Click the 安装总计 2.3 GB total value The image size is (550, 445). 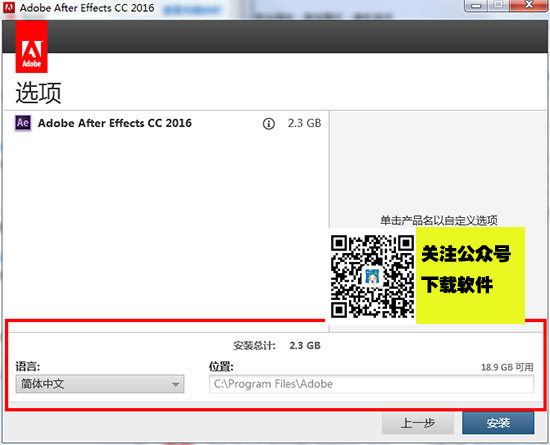(x=305, y=345)
